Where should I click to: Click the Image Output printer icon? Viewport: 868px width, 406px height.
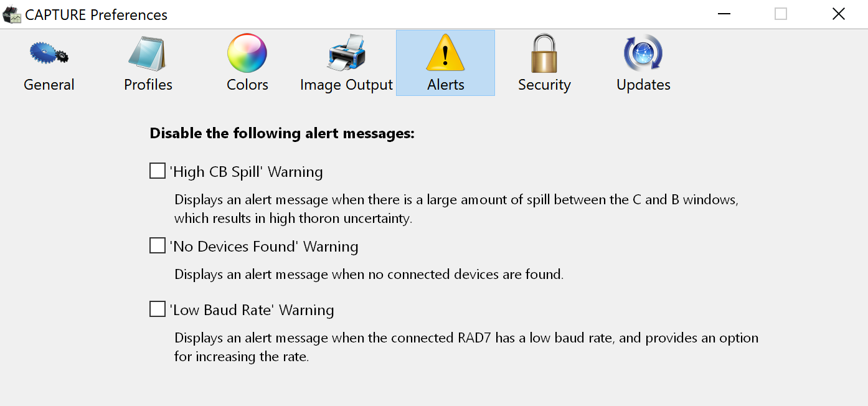[346, 54]
